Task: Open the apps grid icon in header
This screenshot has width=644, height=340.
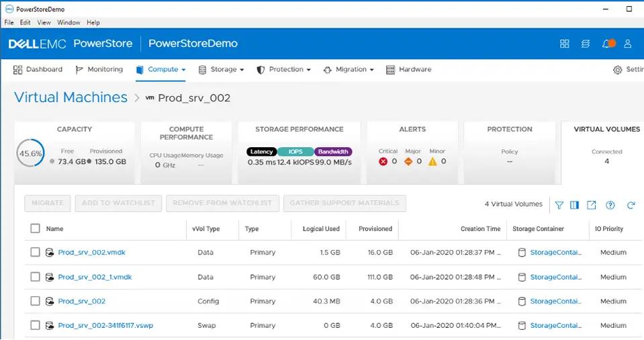Action: (564, 44)
